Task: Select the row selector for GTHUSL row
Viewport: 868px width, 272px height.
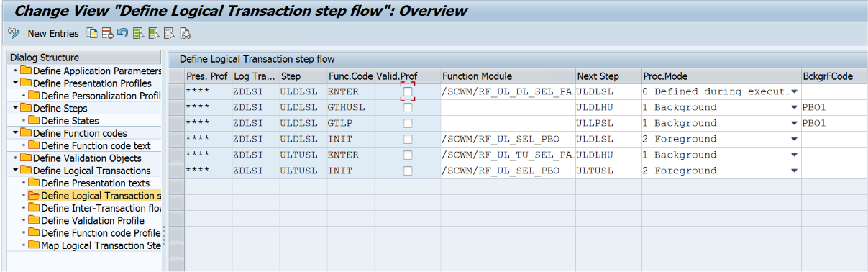Action: point(176,108)
